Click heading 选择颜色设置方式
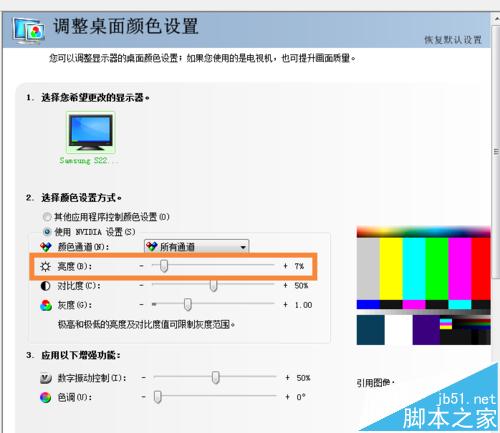This screenshot has height=433, width=500. [x=81, y=198]
